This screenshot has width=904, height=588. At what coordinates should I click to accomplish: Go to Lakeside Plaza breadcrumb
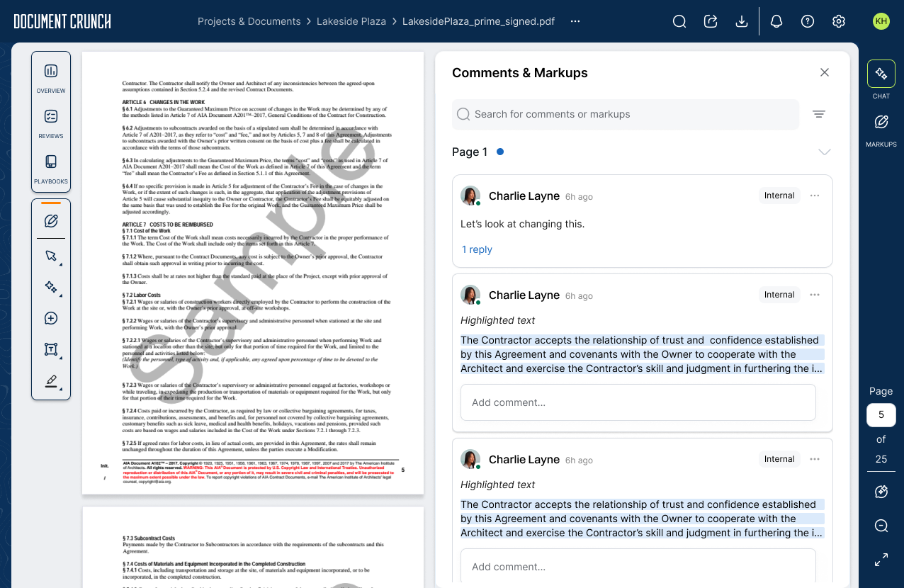point(351,21)
